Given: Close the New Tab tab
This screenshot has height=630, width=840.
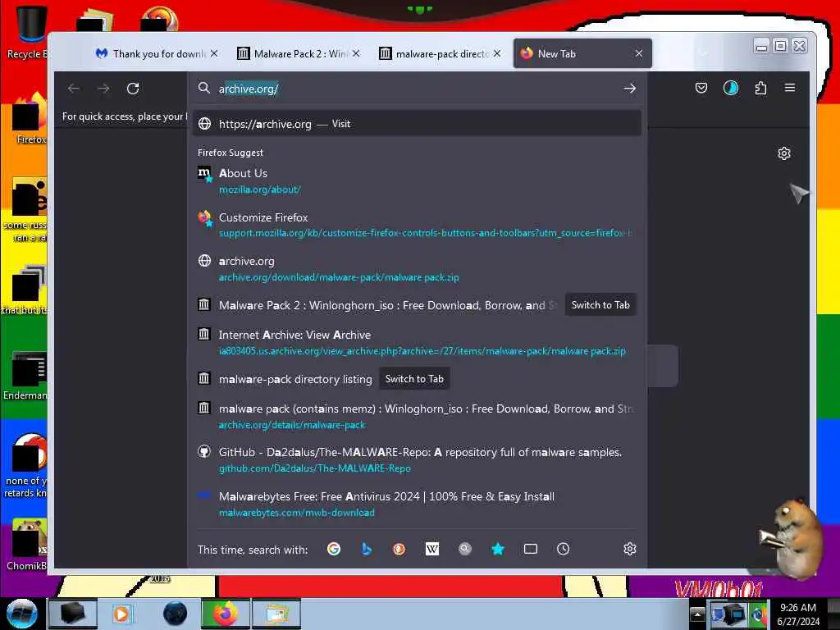Looking at the screenshot, I should pyautogui.click(x=638, y=53).
